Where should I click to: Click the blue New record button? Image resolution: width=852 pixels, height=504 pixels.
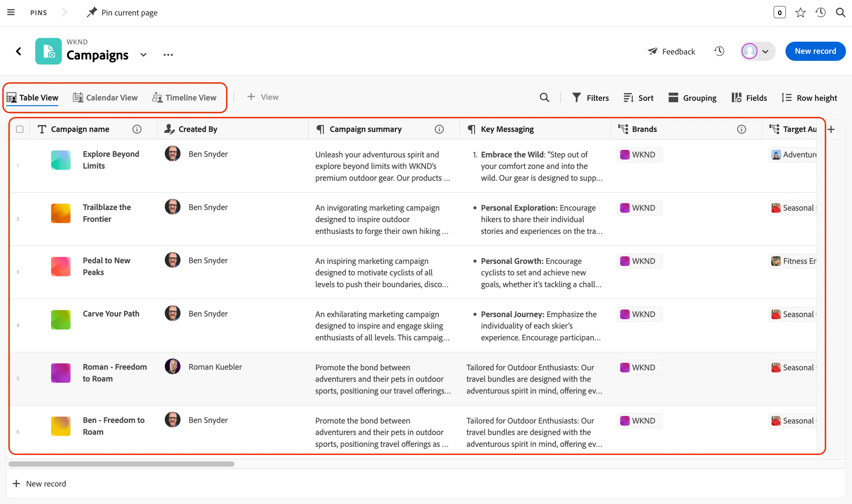tap(815, 51)
